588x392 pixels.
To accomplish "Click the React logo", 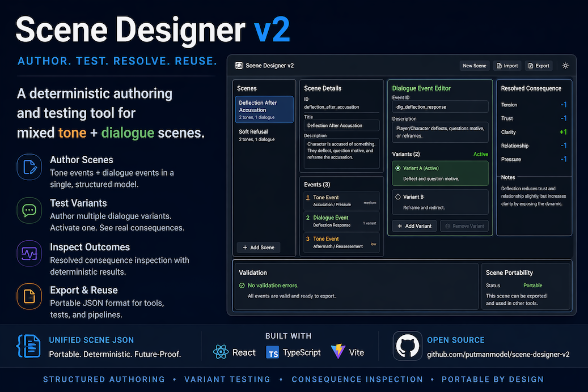I will pyautogui.click(x=221, y=352).
